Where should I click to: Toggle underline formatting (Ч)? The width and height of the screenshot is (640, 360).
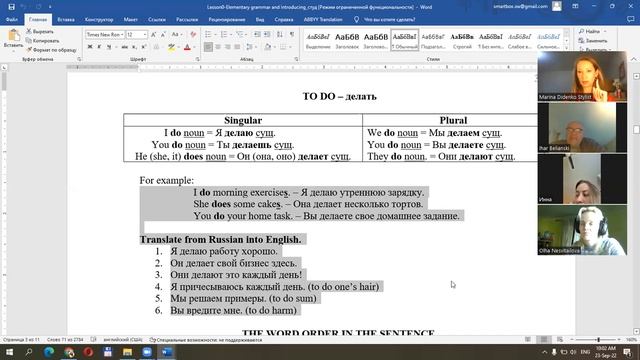(109, 47)
